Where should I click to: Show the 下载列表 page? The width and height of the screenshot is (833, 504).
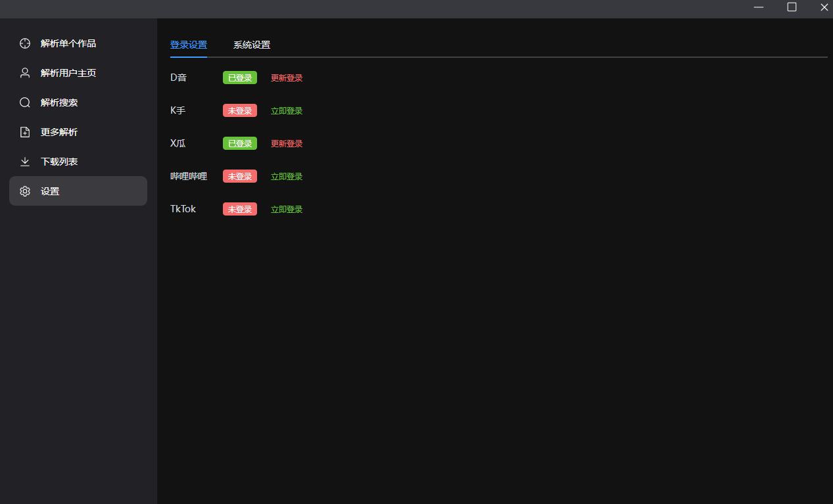[x=78, y=162]
